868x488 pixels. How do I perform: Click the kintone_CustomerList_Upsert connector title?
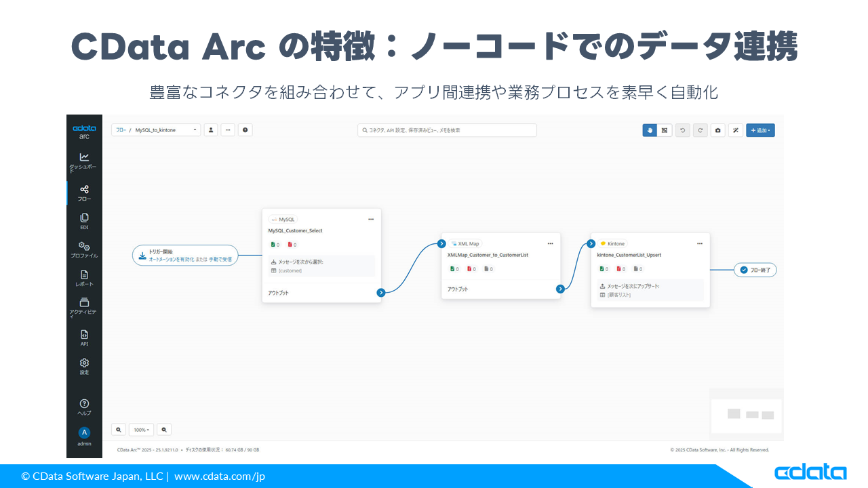point(629,255)
